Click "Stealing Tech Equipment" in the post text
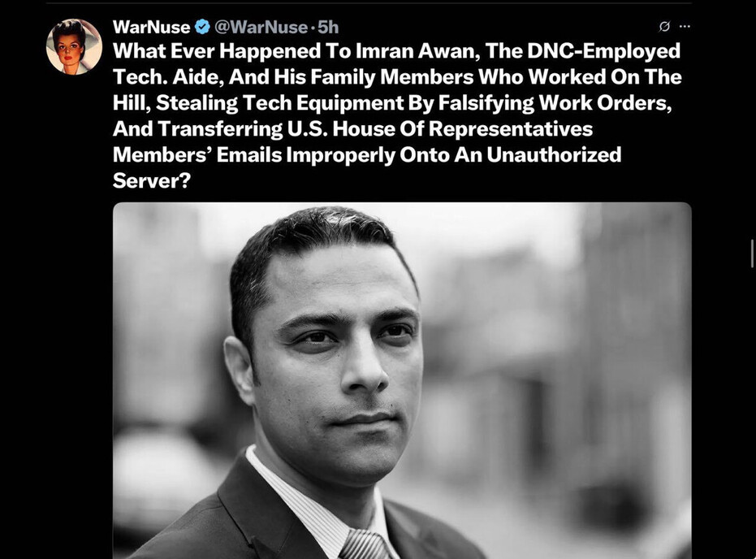756x559 pixels. (x=282, y=102)
